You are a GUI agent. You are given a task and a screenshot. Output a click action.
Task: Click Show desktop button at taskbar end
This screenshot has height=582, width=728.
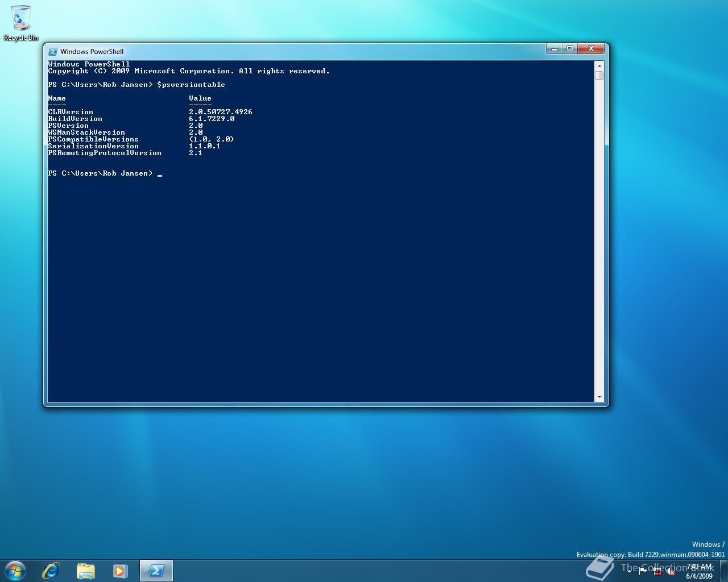(x=723, y=571)
